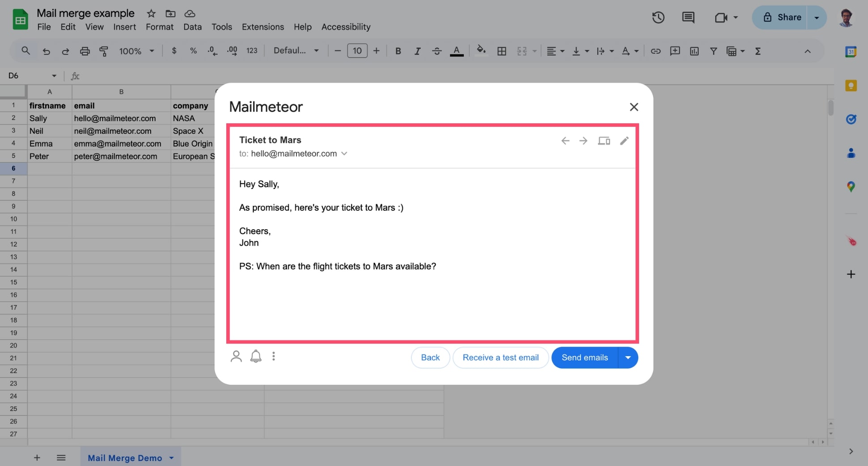
Task: Open text color picker
Action: tap(456, 51)
